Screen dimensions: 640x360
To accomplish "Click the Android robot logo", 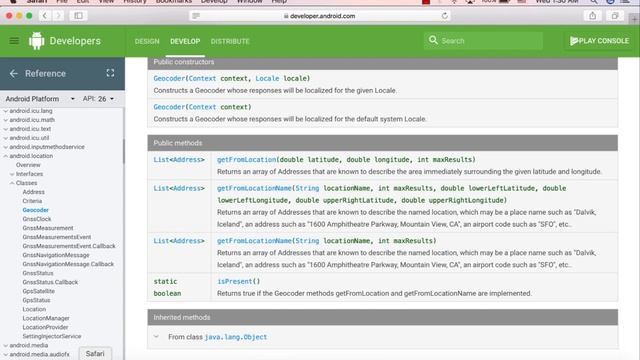I will (x=36, y=41).
